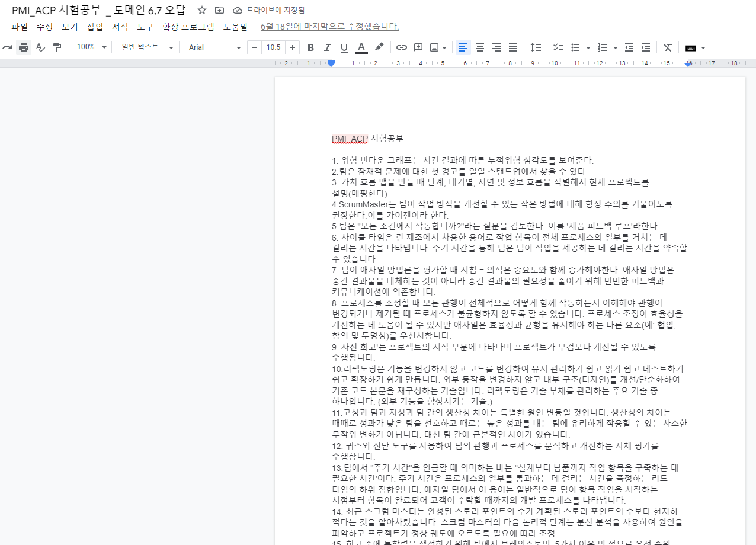Align text center
756x545 pixels.
click(x=480, y=47)
